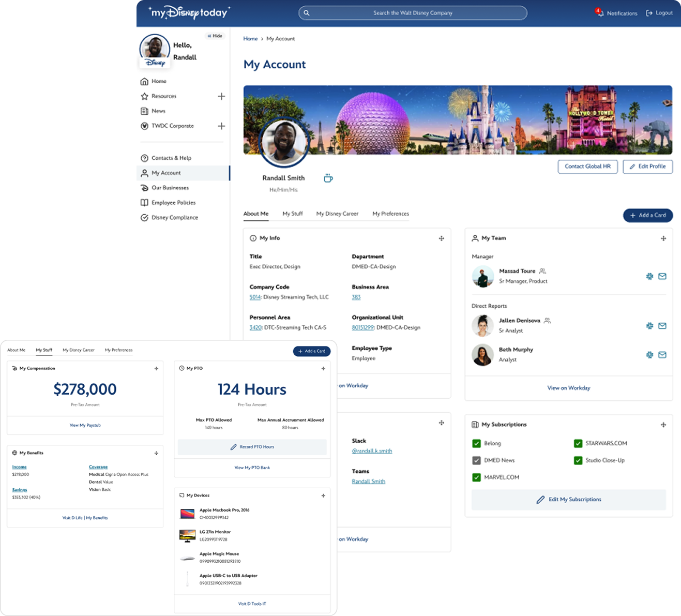Expand the TWDC Corporate sidebar section

(x=221, y=126)
